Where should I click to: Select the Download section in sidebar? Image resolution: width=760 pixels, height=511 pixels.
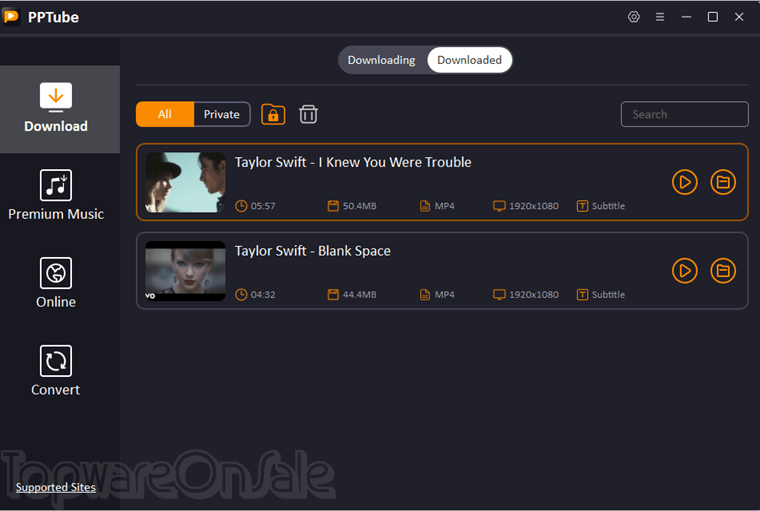pos(60,109)
